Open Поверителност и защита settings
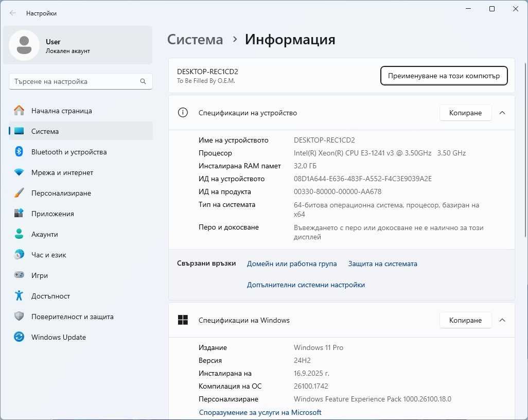 (81, 316)
